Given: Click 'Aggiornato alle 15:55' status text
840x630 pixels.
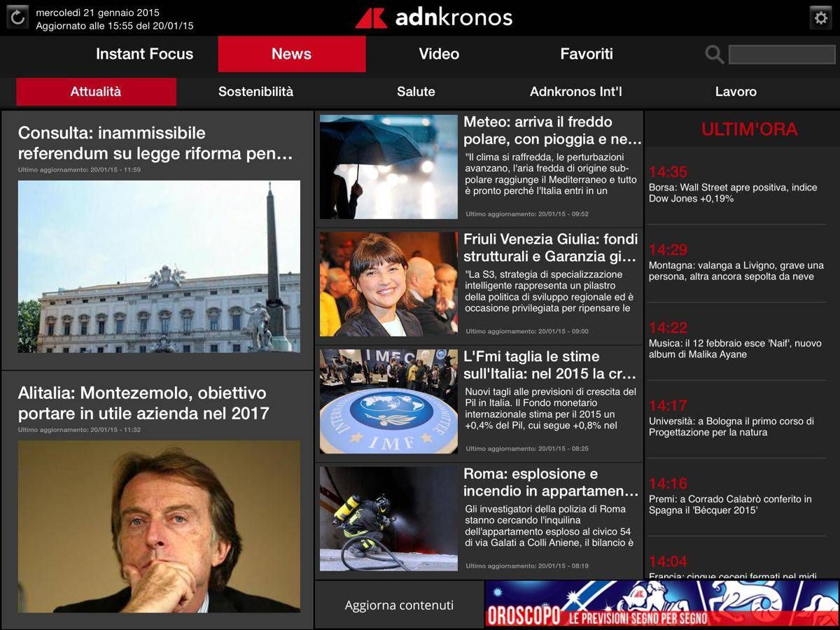Looking at the screenshot, I should [115, 25].
